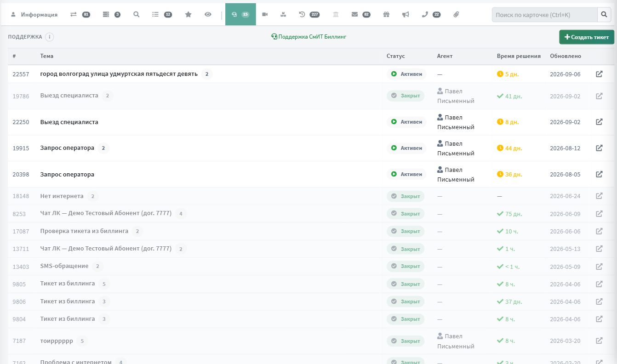Click the search button beside the card search

click(604, 15)
